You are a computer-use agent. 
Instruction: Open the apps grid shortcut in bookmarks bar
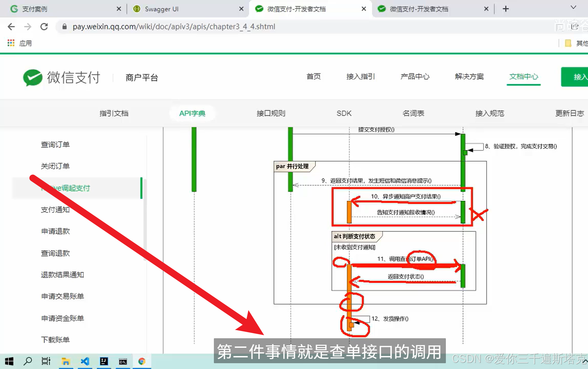coord(11,43)
